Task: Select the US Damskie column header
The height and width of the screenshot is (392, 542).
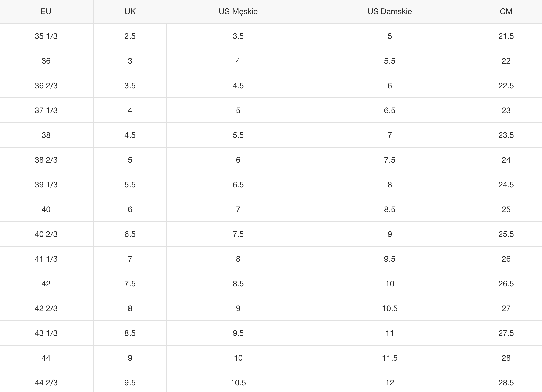Action: (390, 11)
